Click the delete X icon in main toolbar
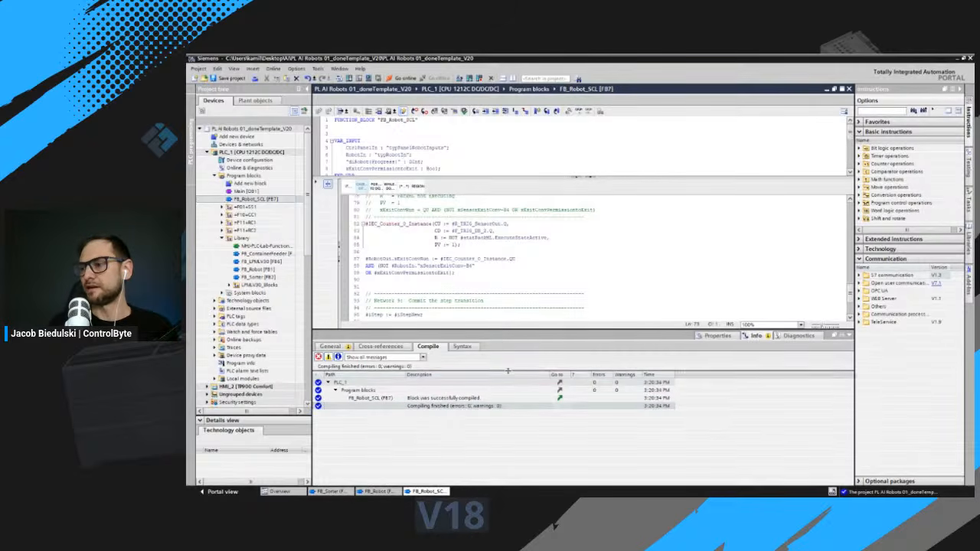980x551 pixels. point(296,78)
